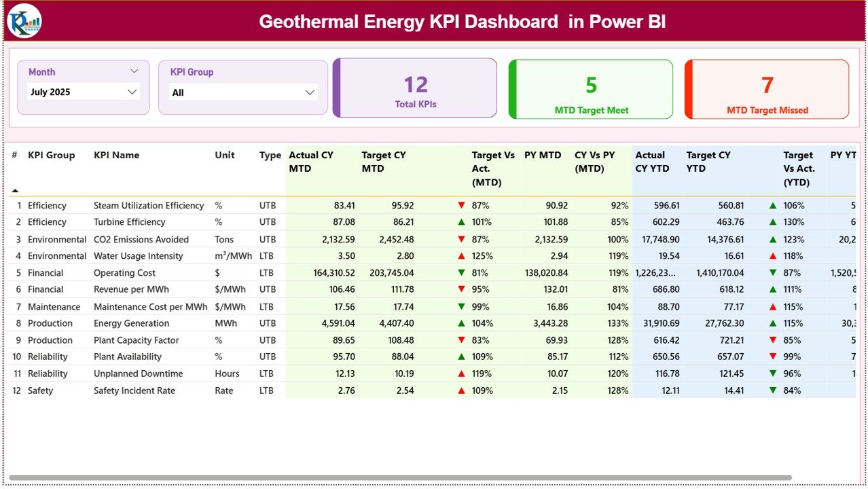Select the MTD Target Meet card
The height and width of the screenshot is (489, 868).
[x=590, y=89]
